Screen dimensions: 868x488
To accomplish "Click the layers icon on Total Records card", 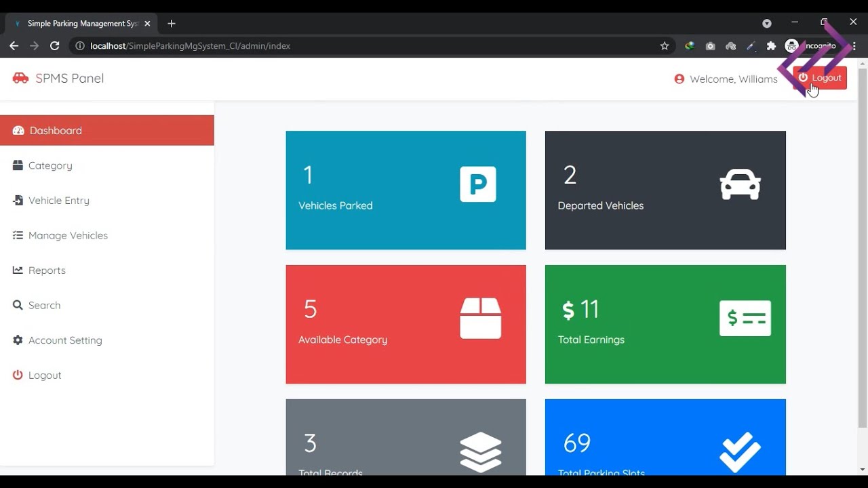I will point(481,451).
